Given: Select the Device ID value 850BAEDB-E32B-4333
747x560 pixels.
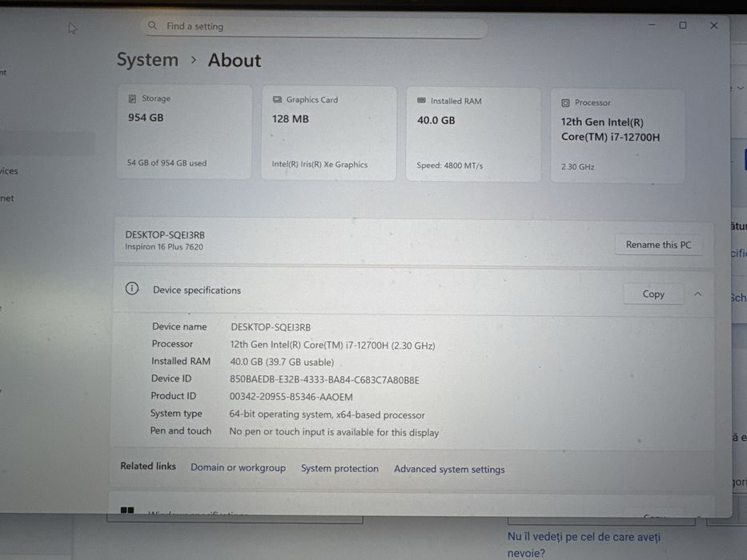Looking at the screenshot, I should click(x=324, y=380).
